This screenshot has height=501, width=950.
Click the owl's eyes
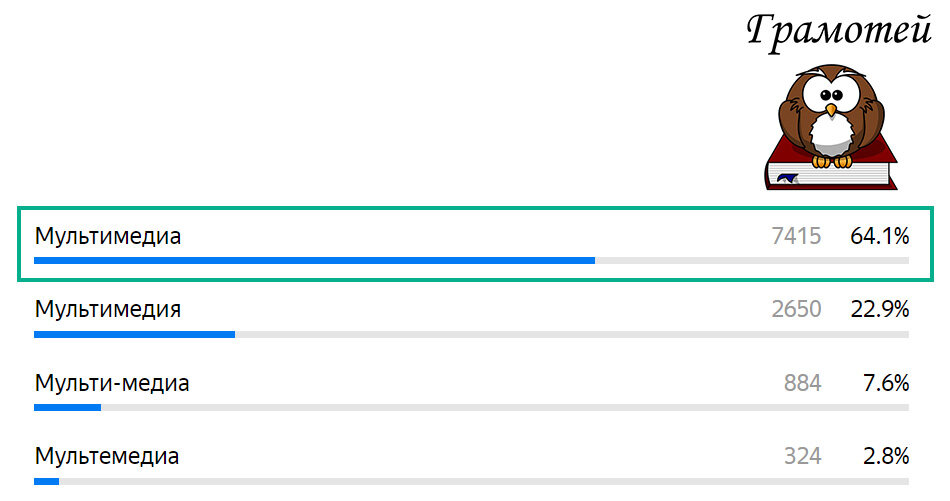coord(831,95)
